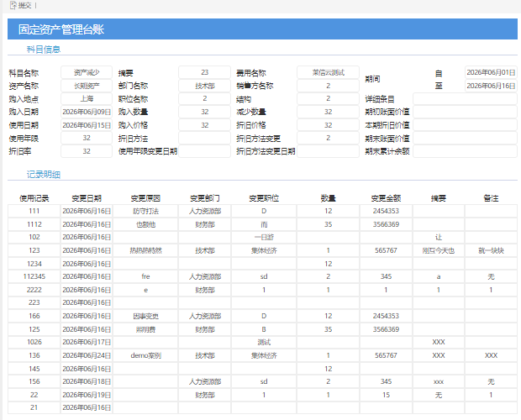Click the 变更金额 cell showing 565767 in row 123
The image size is (521, 420).
tap(386, 250)
